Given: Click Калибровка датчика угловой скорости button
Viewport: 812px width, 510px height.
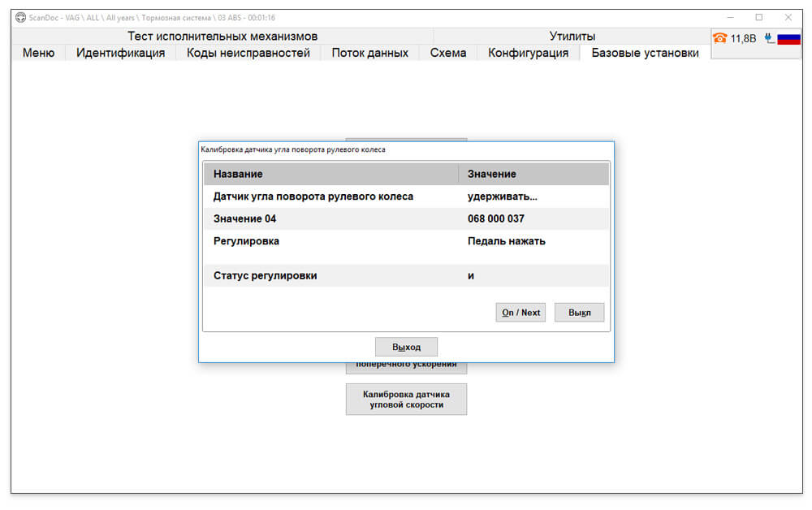Looking at the screenshot, I should click(x=406, y=400).
